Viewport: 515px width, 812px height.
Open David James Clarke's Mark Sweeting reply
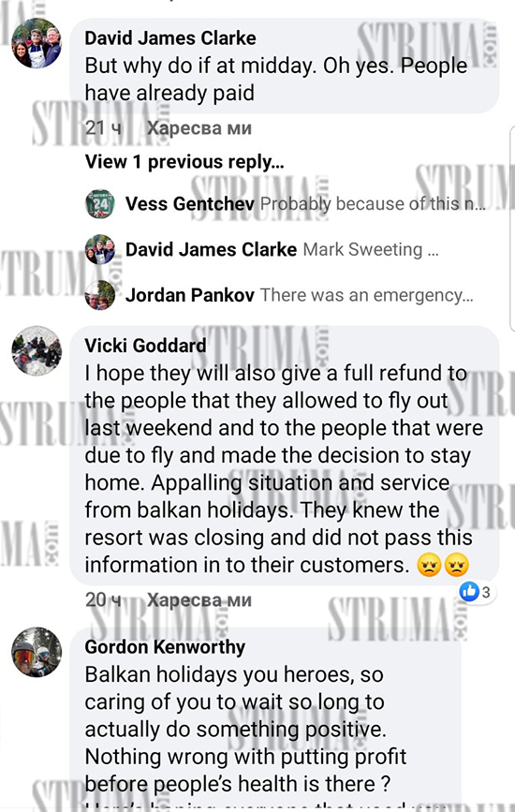pyautogui.click(x=371, y=250)
